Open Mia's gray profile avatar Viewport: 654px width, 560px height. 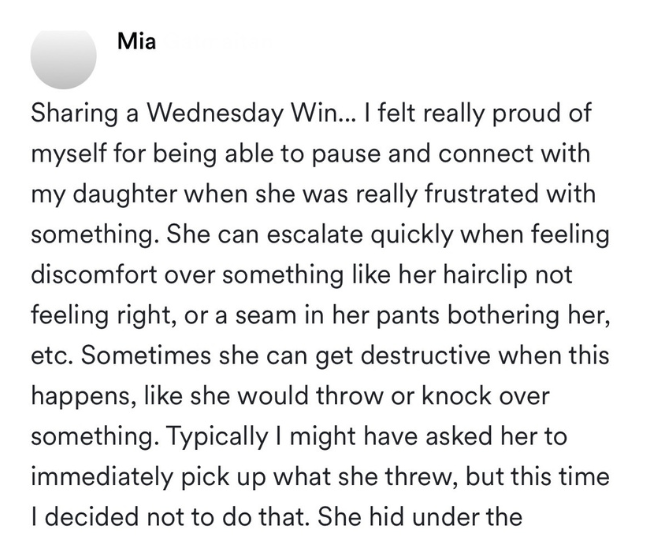click(x=63, y=56)
